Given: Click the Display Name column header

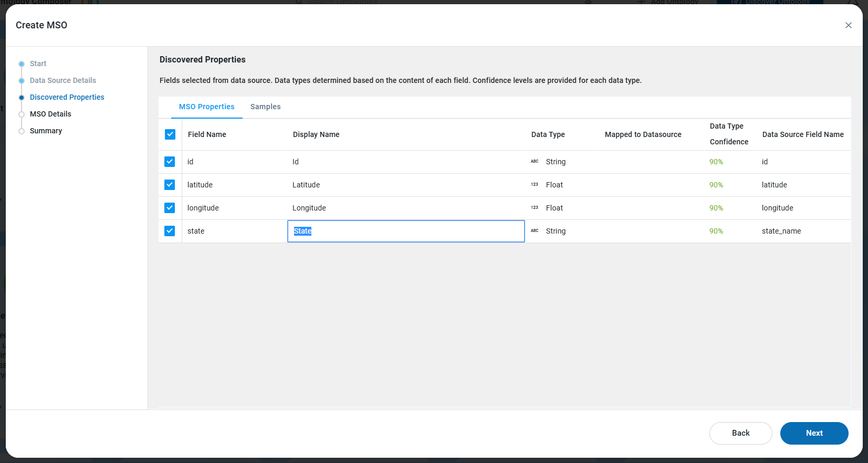Looking at the screenshot, I should pos(316,134).
